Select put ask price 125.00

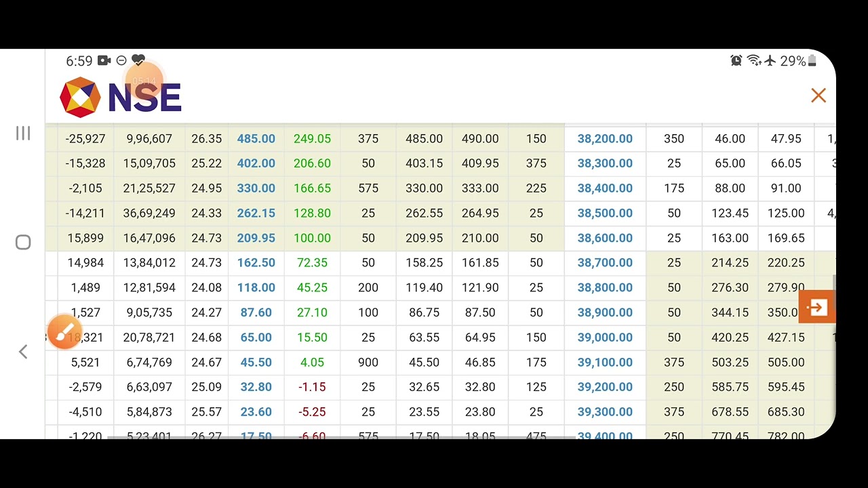pos(786,213)
